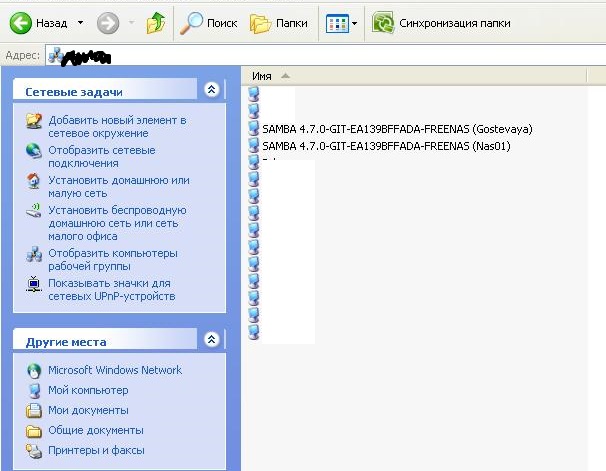Click the UPnP devices icon
Screen dimensions: 606x471
click(34, 284)
